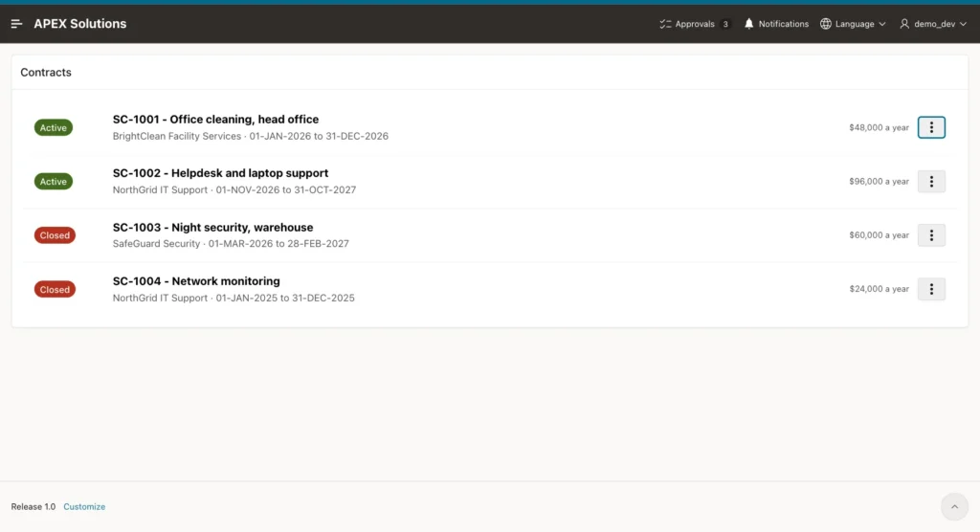
Task: Expand the demo_dev user menu chevron
Action: click(x=963, y=24)
